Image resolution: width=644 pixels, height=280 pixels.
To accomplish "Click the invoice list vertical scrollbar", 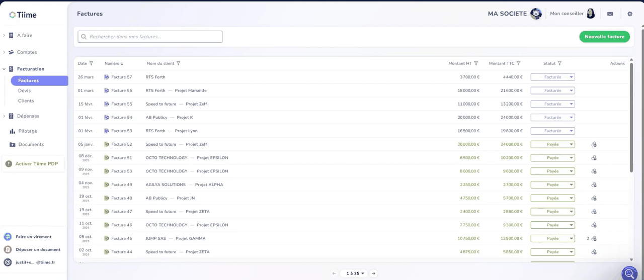I will coord(631,118).
